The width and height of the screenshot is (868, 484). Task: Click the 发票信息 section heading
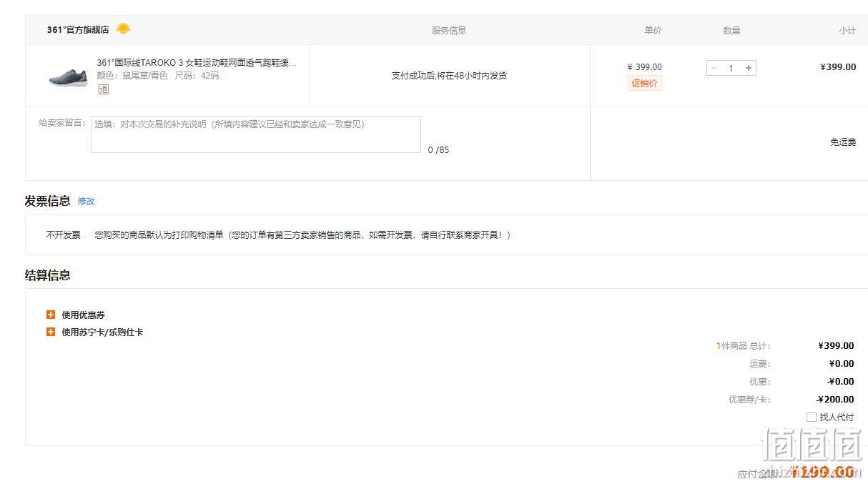click(x=47, y=201)
